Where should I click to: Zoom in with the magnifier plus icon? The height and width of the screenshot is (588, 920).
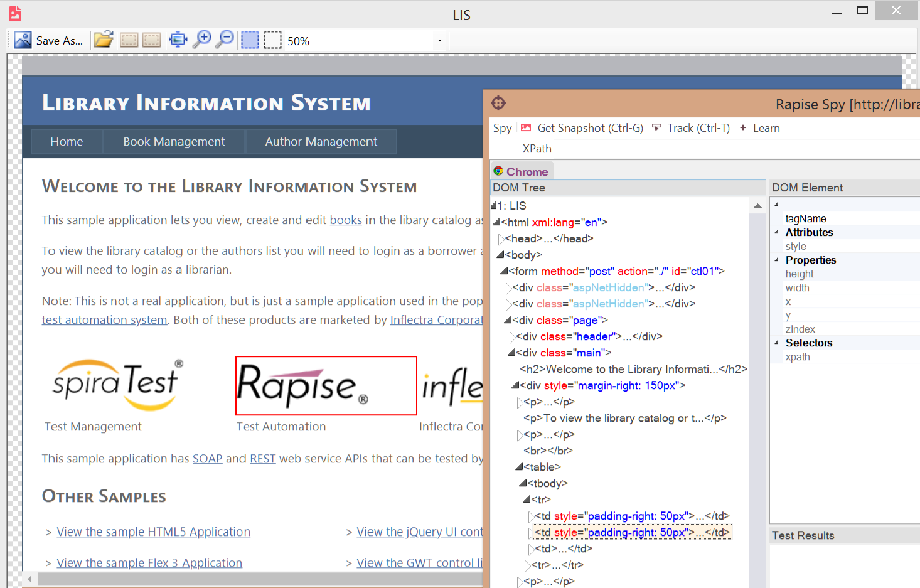201,40
